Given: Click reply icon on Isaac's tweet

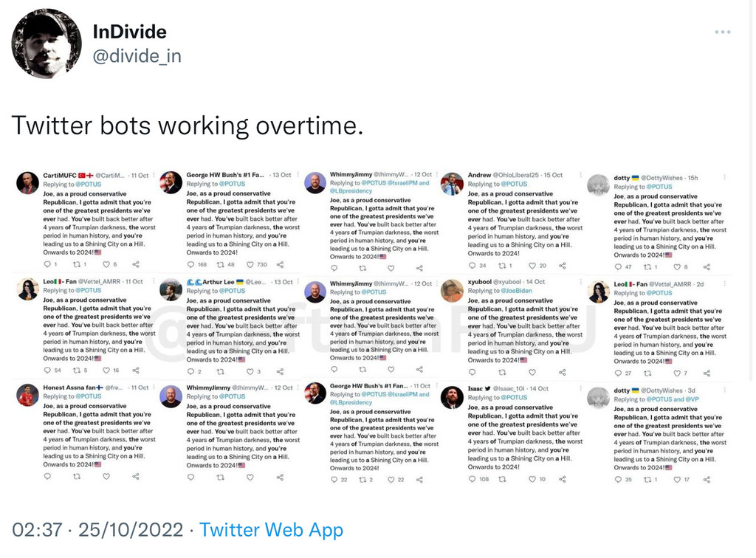Looking at the screenshot, I should click(x=473, y=479).
